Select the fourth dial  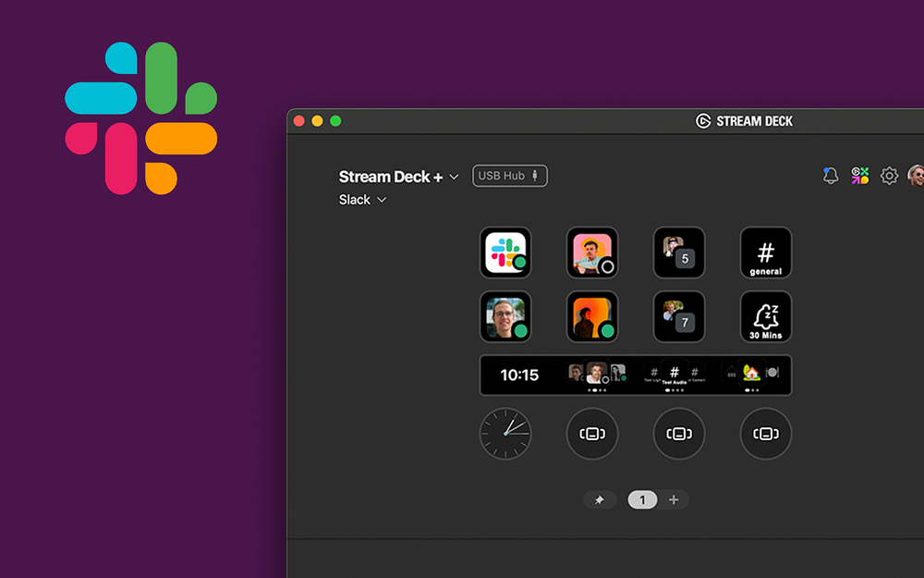(x=765, y=434)
